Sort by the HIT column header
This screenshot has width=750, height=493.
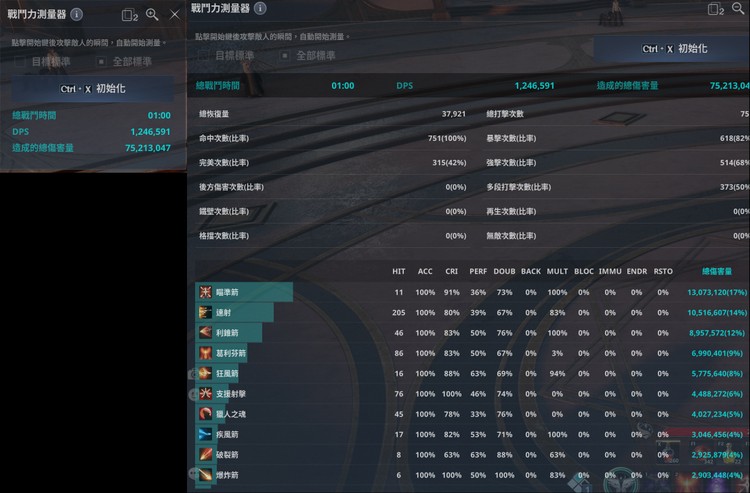[x=398, y=271]
